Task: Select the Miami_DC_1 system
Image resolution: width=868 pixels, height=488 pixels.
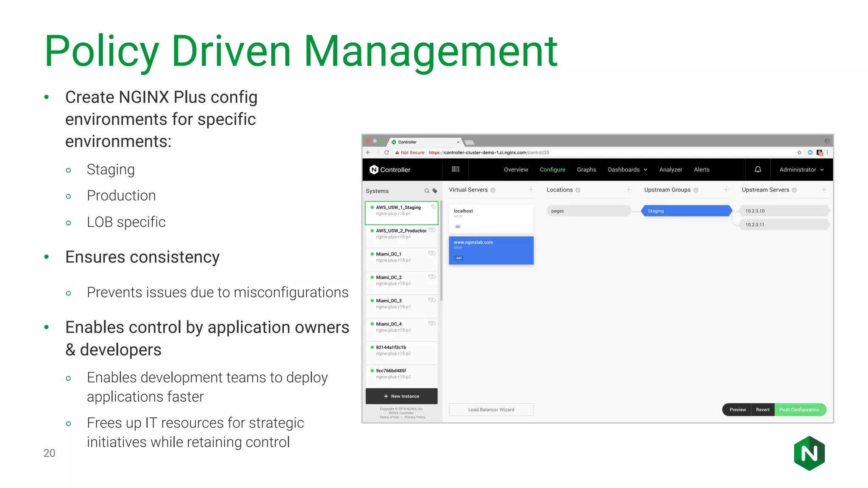Action: tap(401, 259)
